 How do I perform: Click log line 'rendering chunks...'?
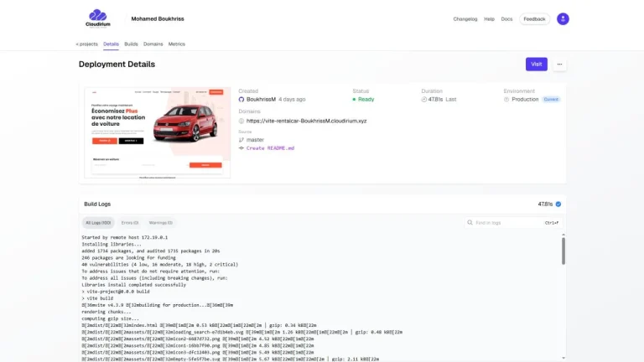pyautogui.click(x=106, y=312)
